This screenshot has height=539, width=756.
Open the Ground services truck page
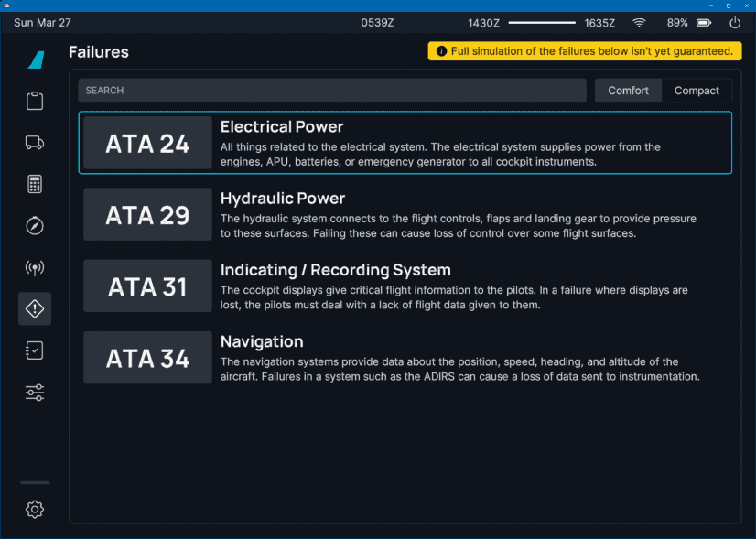[35, 142]
